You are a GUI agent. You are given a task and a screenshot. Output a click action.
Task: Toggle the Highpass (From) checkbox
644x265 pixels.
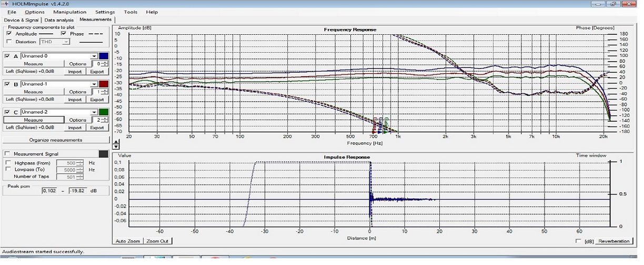(8, 163)
